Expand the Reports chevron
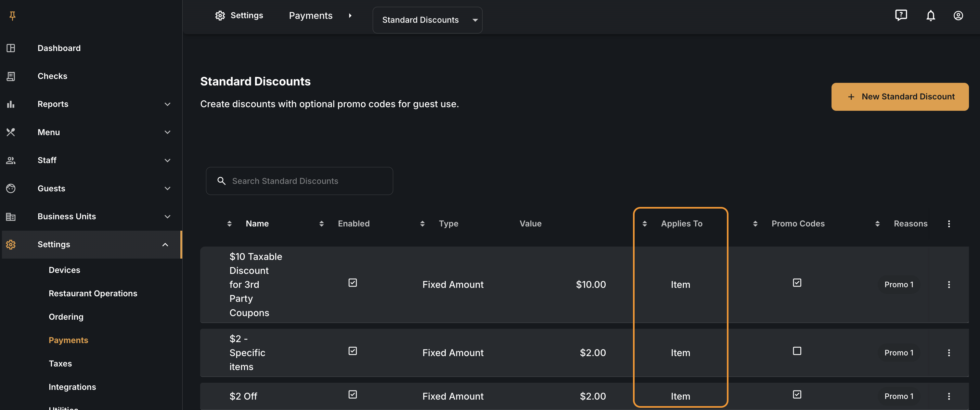980x410 pixels. (x=167, y=104)
